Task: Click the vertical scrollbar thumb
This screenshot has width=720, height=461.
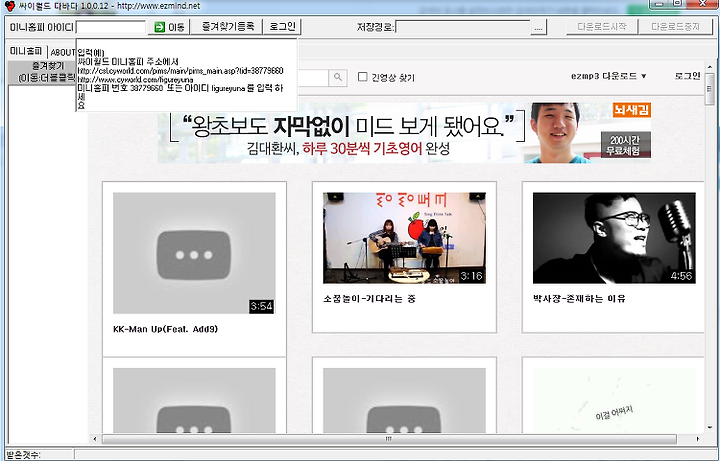Action: pyautogui.click(x=710, y=89)
